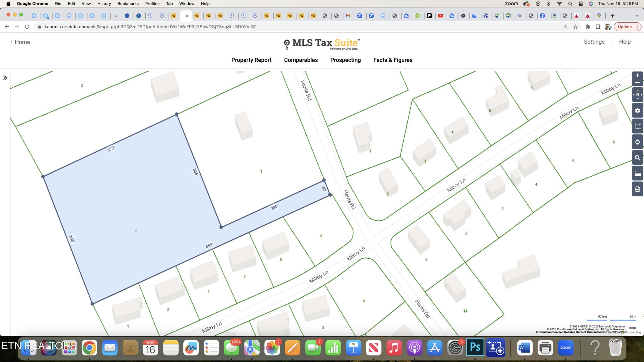The image size is (644, 362).
Task: Open map settings gear on the map toolbar
Action: point(637,111)
